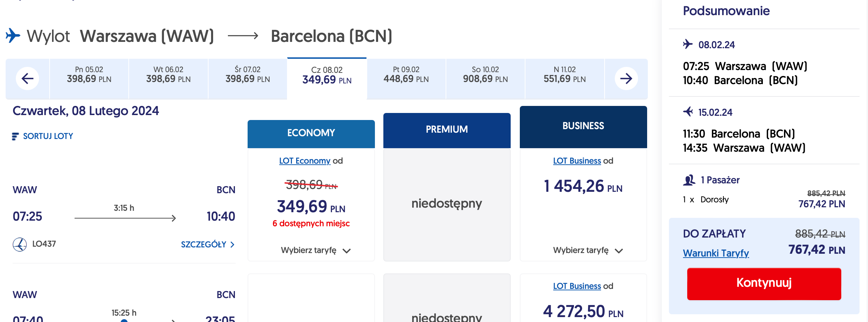Choose the 1 454,26 PLN Business fare

tap(583, 186)
